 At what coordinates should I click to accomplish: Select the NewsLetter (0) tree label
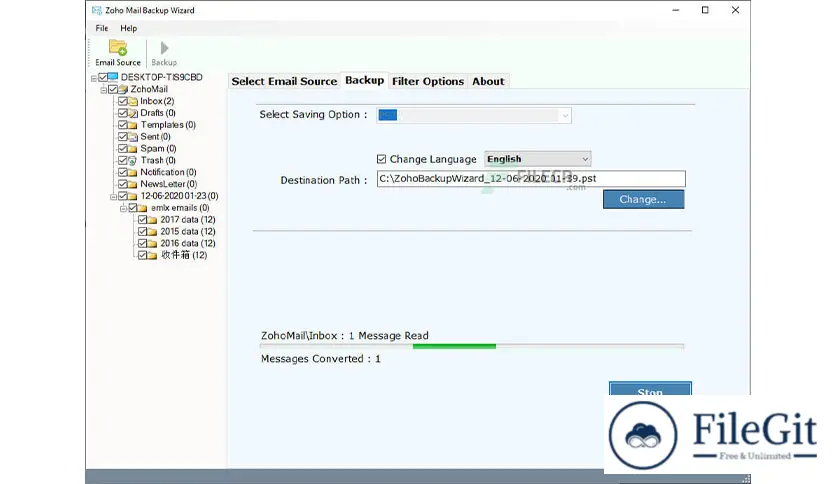[x=168, y=184]
